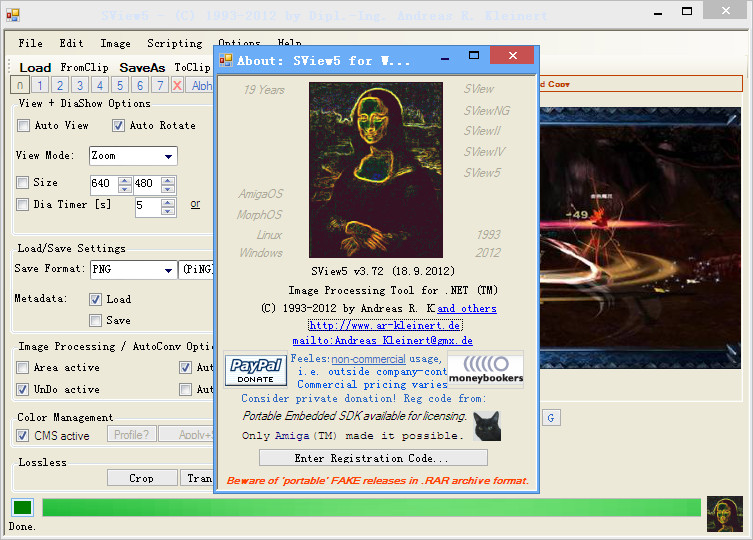Toggle CMS active checkbox
Viewport: 753px width, 540px height.
coord(23,436)
